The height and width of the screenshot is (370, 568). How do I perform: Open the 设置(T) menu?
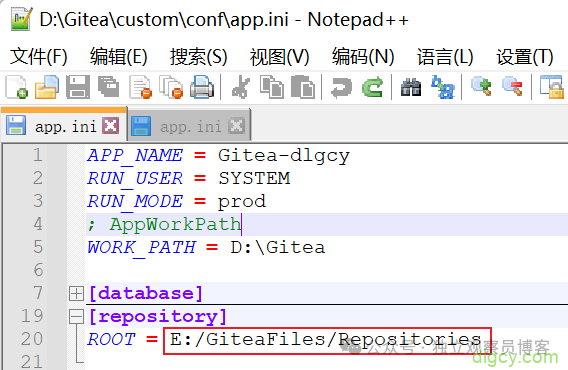pyautogui.click(x=525, y=57)
